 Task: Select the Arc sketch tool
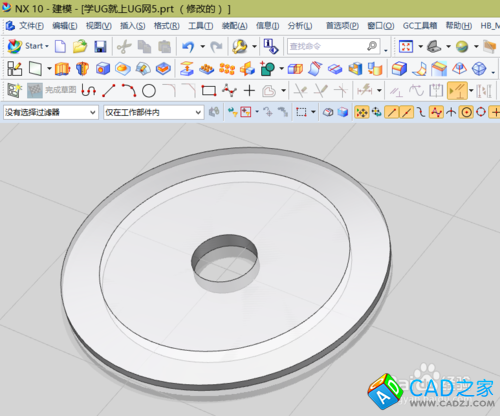[129, 91]
